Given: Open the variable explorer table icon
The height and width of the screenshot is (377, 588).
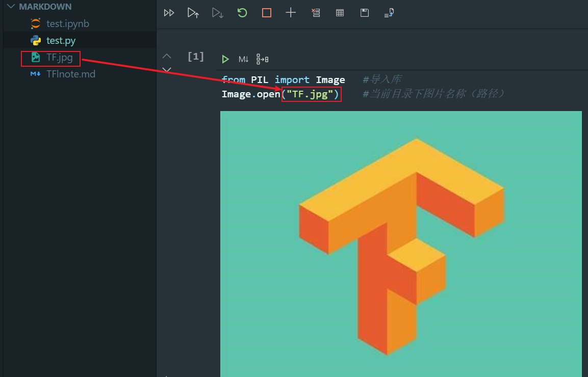Looking at the screenshot, I should click(x=340, y=13).
